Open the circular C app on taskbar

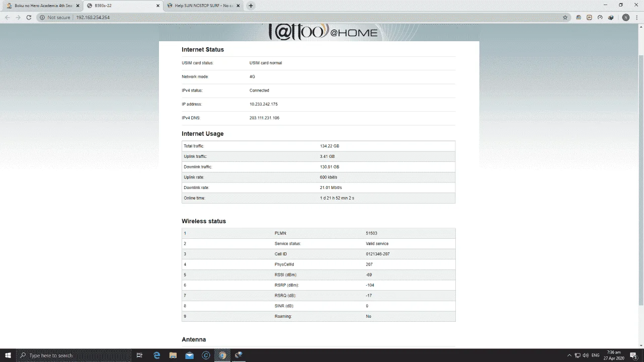(206, 355)
